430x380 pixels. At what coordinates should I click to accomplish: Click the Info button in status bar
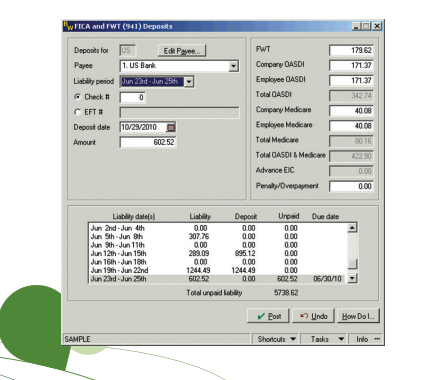(x=366, y=339)
